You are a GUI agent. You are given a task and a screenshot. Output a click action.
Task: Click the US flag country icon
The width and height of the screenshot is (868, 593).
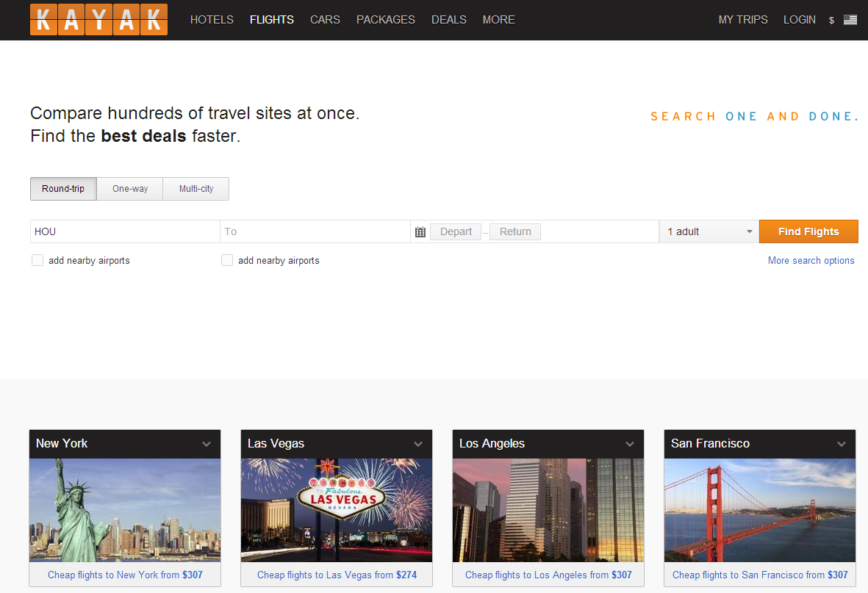[850, 20]
